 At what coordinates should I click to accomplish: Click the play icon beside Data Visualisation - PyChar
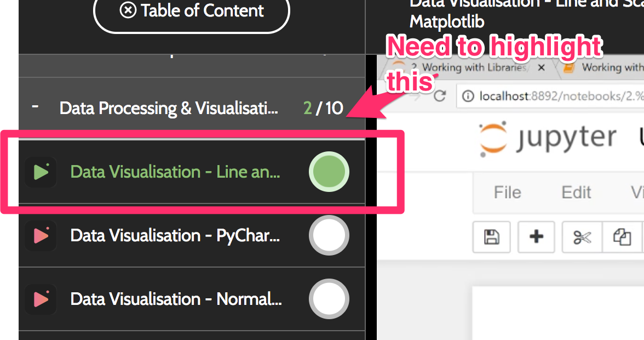click(41, 235)
